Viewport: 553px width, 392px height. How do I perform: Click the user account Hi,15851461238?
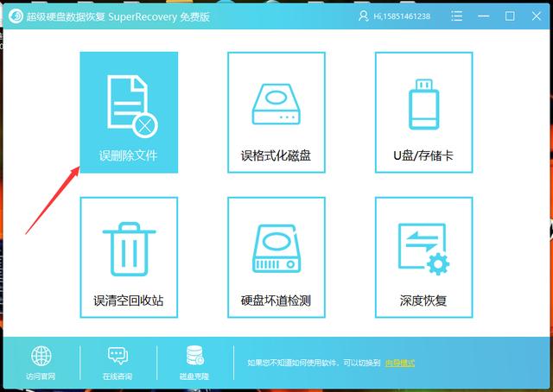(x=402, y=16)
